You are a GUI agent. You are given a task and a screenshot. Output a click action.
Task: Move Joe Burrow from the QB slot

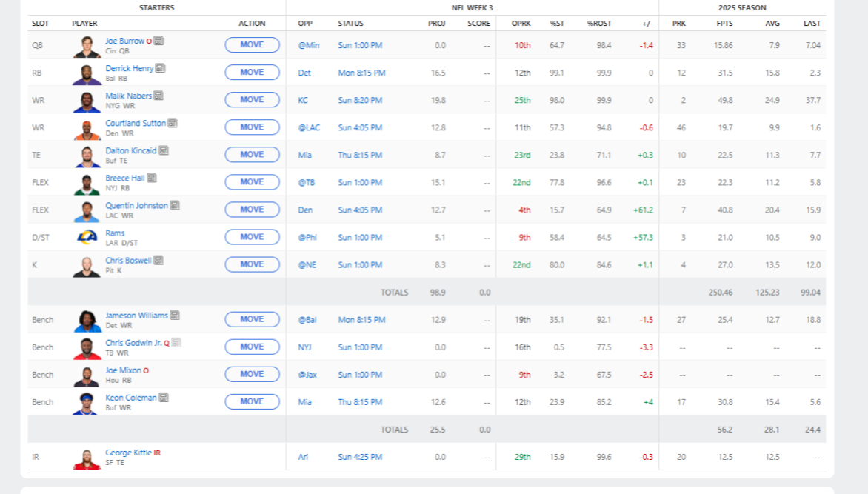(x=252, y=45)
